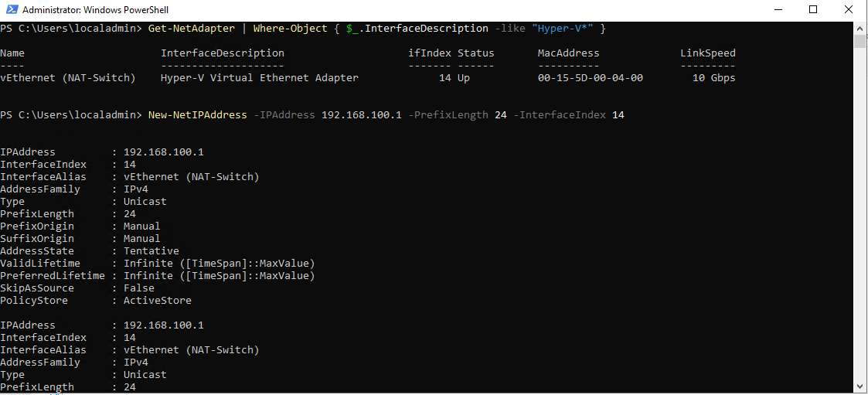This screenshot has width=868, height=395.
Task: Click the New-NetIPAddress command text
Action: 198,115
